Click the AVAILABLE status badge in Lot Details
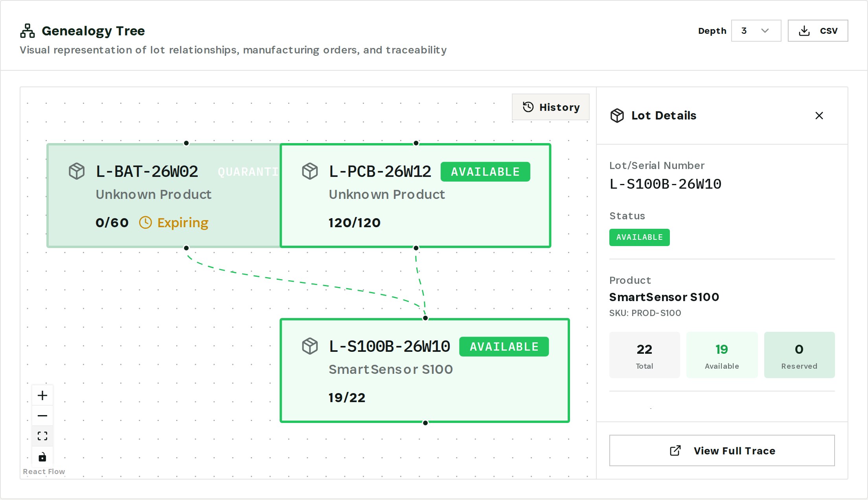868x500 pixels. 640,237
